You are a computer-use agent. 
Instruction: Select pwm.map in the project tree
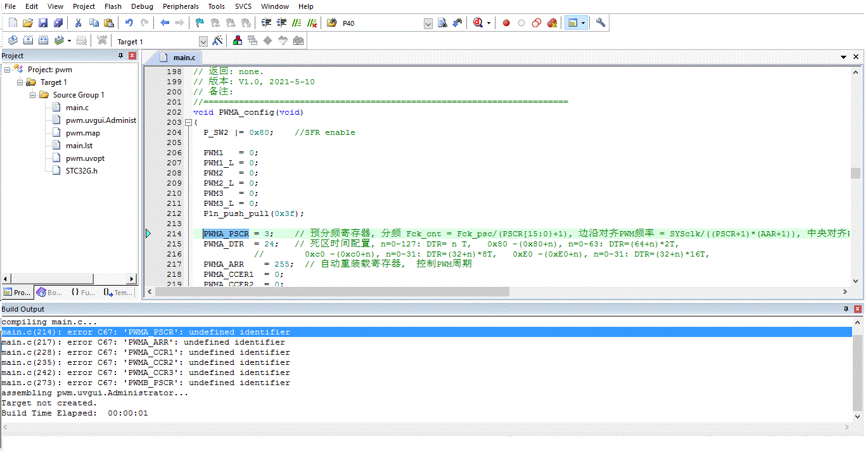(x=83, y=133)
